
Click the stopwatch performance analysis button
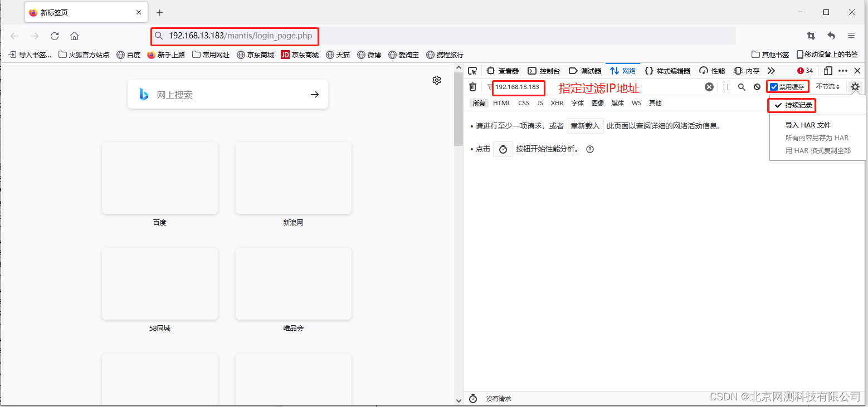[503, 149]
